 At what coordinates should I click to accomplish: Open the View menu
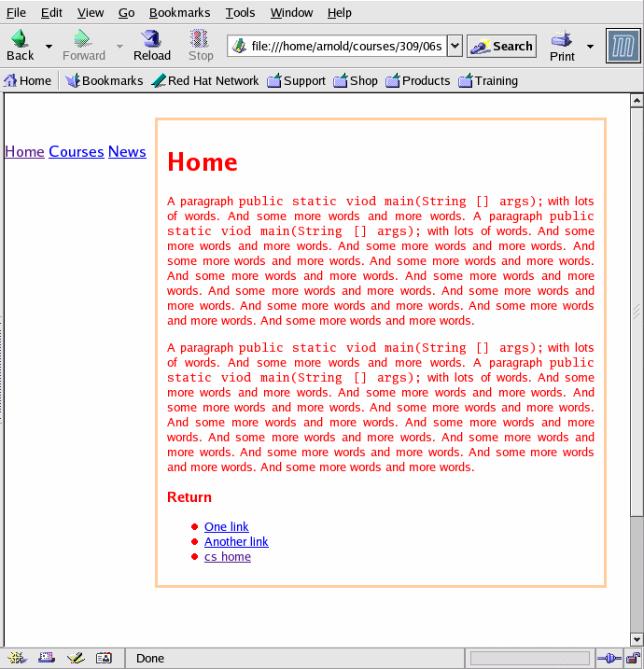[x=90, y=13]
